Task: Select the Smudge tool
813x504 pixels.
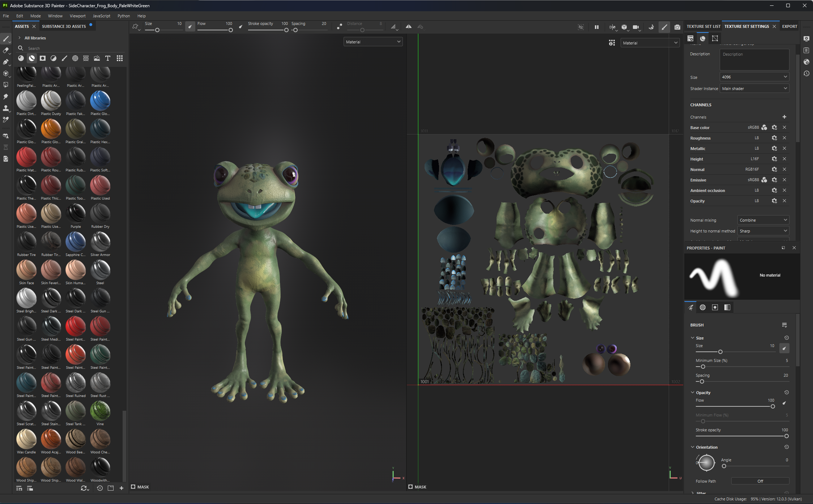Action: point(6,97)
